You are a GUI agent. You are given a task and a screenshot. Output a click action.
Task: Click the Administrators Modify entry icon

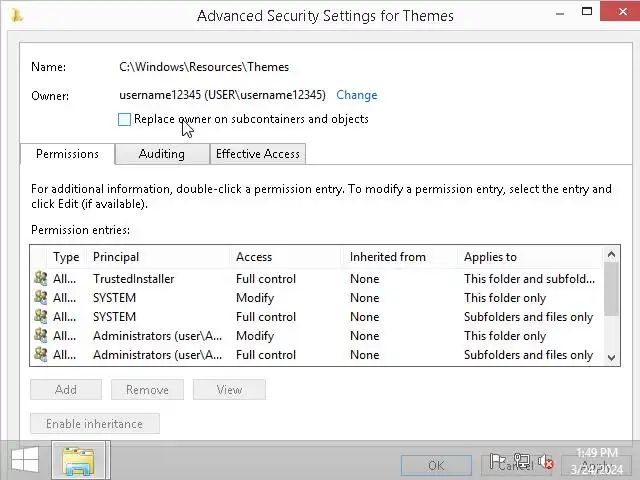[40, 336]
